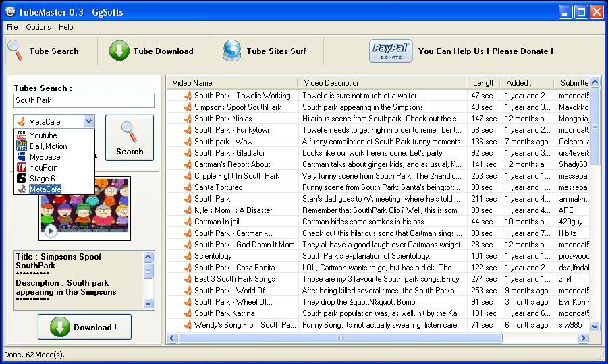The width and height of the screenshot is (608, 364).
Task: Click MetaCafe icon beside Kyle's Mom Is A Disaster
Action: pyautogui.click(x=188, y=210)
